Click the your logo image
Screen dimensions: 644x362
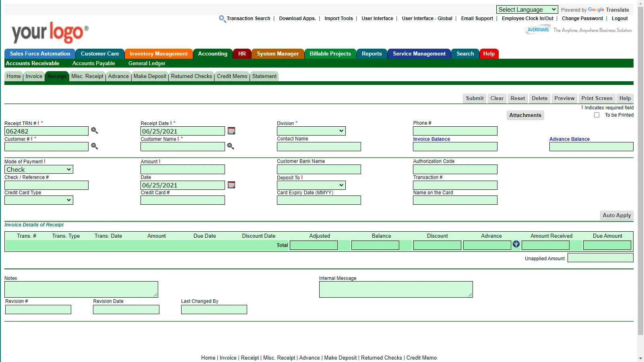[x=50, y=33]
